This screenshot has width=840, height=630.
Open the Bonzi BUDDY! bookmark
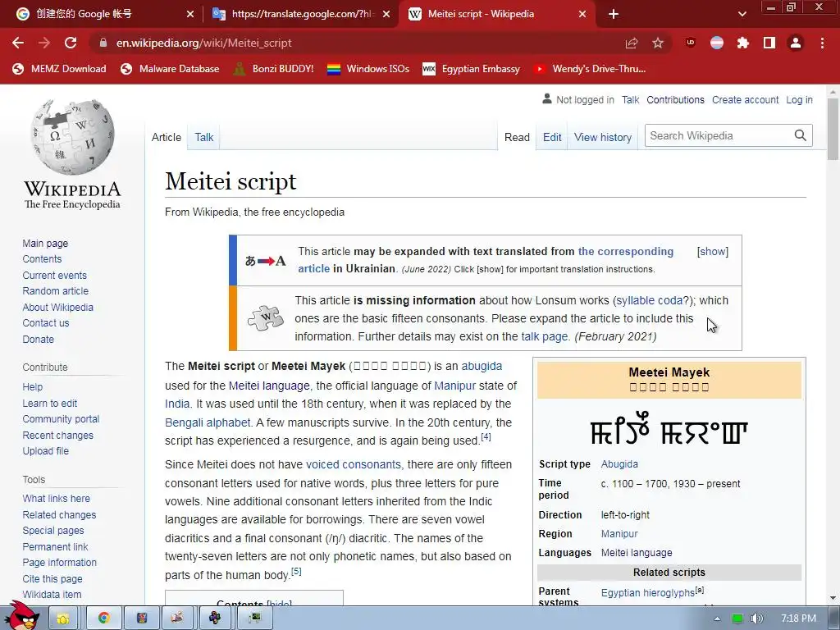point(273,69)
